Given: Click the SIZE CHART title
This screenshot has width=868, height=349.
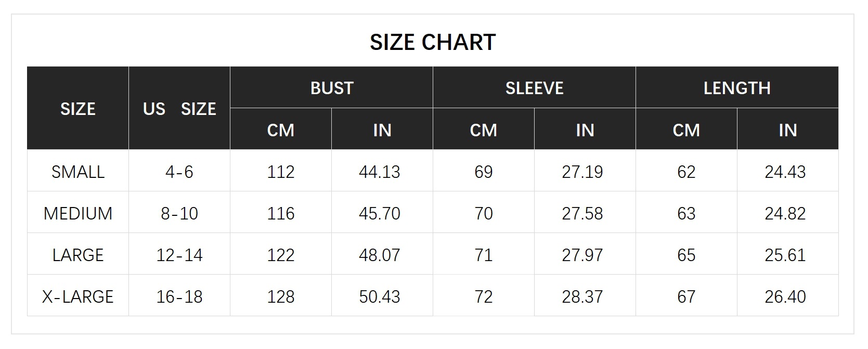Looking at the screenshot, I should [433, 42].
